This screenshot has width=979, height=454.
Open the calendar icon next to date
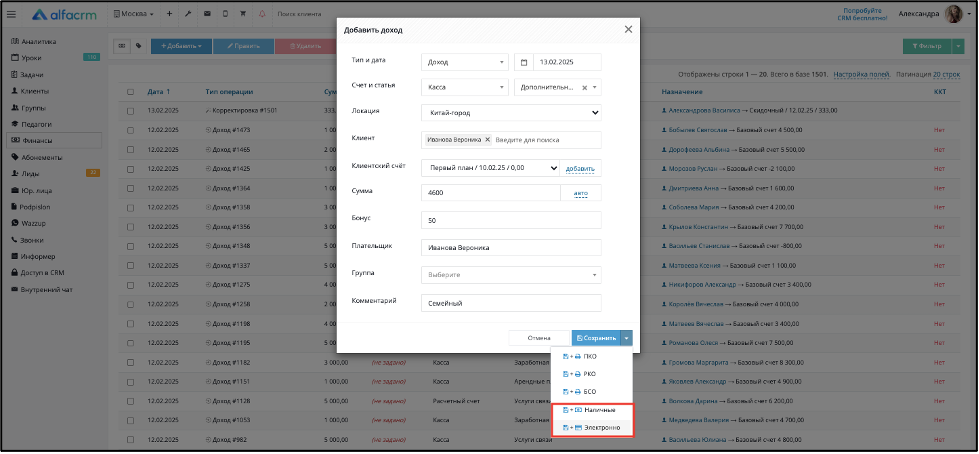pos(524,62)
